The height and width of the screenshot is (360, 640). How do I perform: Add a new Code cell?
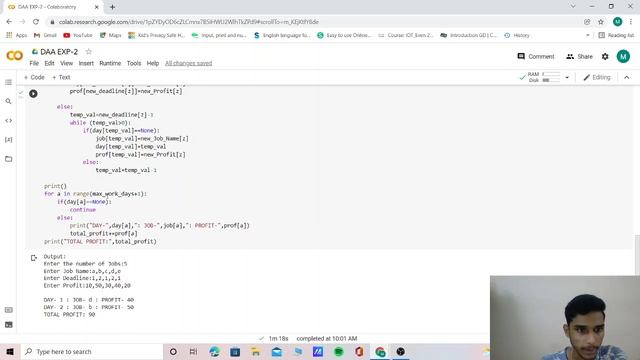(x=34, y=77)
